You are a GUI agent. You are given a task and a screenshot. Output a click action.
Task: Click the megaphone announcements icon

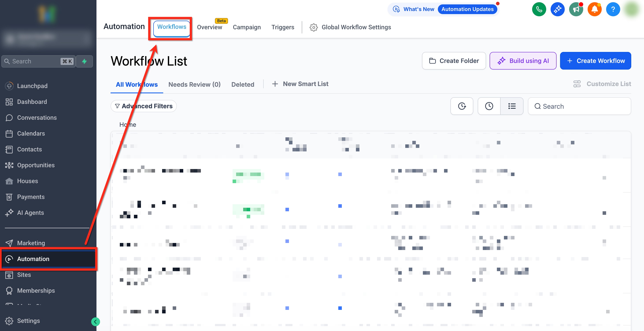(x=576, y=9)
